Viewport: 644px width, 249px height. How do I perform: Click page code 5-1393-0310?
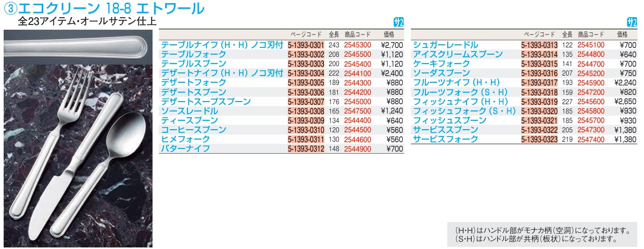point(306,130)
